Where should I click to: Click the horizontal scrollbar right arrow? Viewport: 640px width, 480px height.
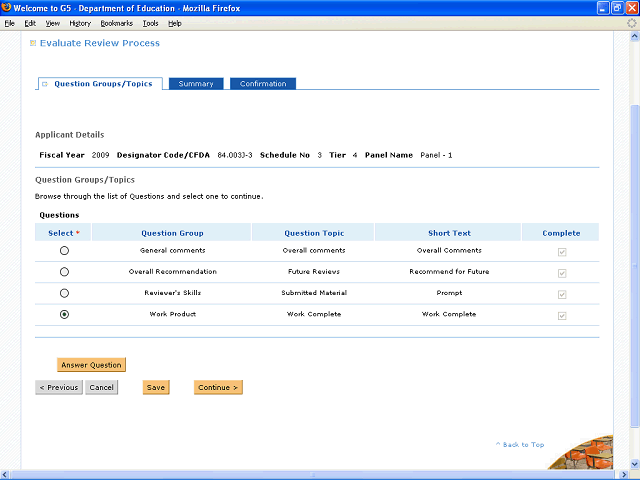coord(623,474)
